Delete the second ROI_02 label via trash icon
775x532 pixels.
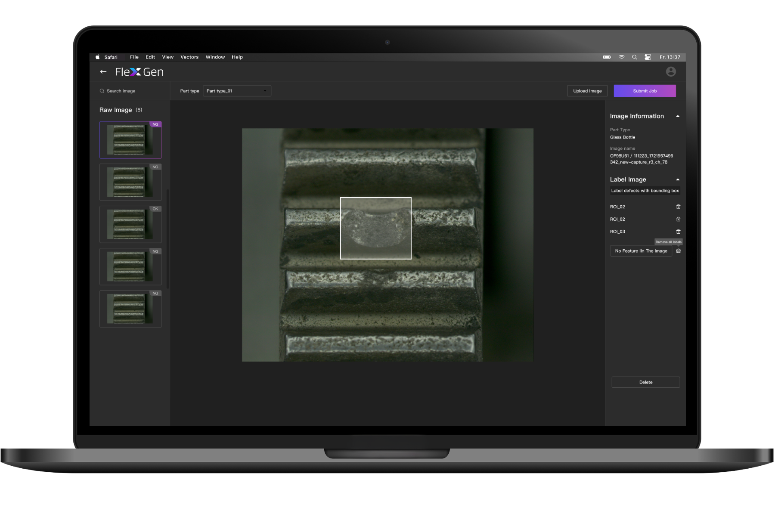[678, 220]
